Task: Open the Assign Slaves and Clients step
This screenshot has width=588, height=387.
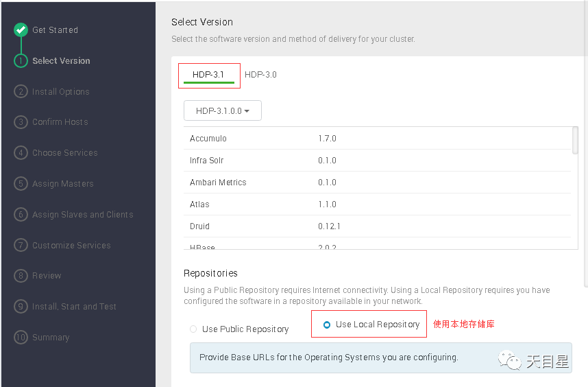Action: [x=82, y=214]
